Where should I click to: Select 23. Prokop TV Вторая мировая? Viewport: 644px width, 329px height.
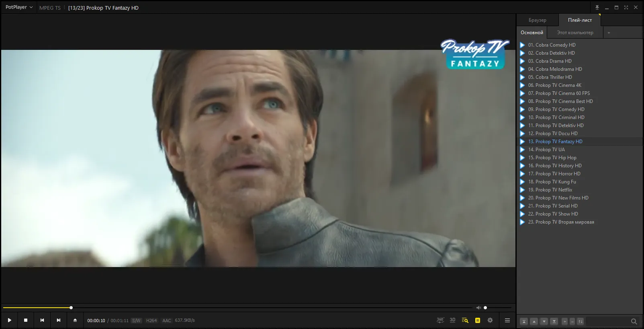(580, 222)
